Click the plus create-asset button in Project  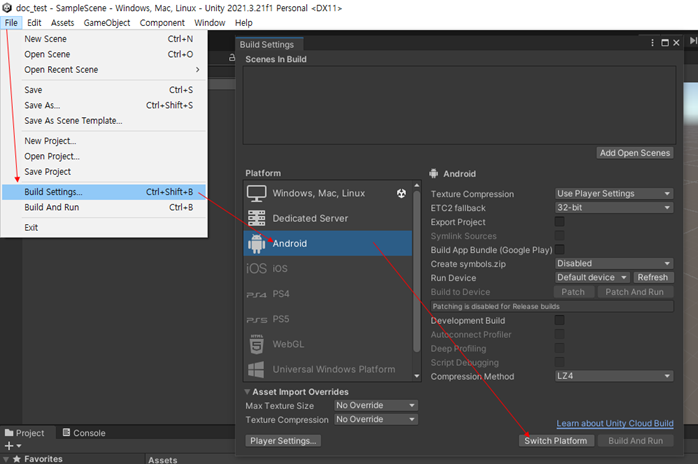[8, 446]
